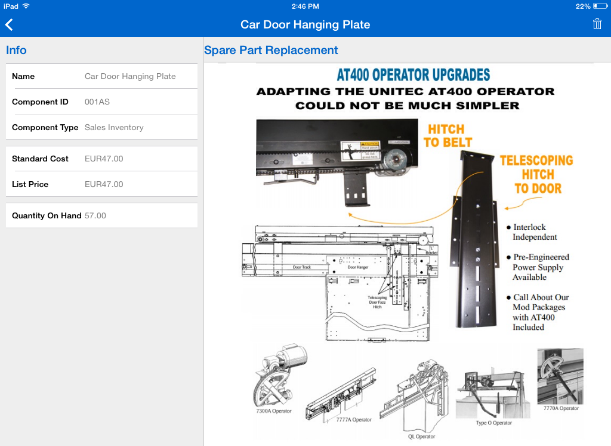611x446 pixels.
Task: Tap the Car Door Hanging Plate title
Action: click(305, 23)
